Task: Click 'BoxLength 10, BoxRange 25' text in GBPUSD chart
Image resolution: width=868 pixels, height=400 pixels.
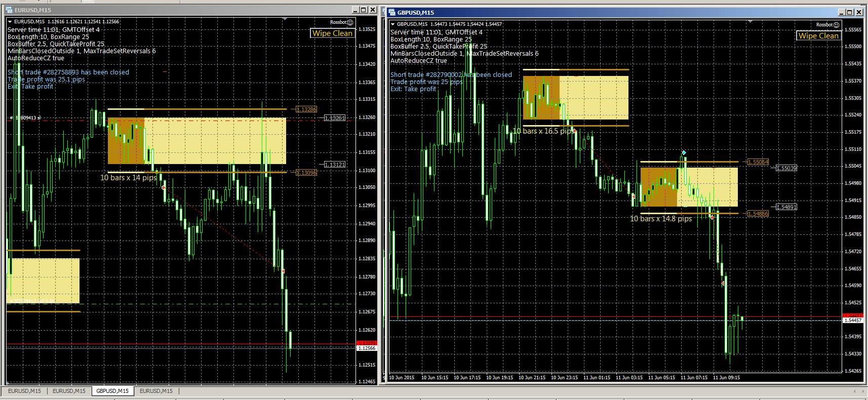Action: [x=431, y=39]
